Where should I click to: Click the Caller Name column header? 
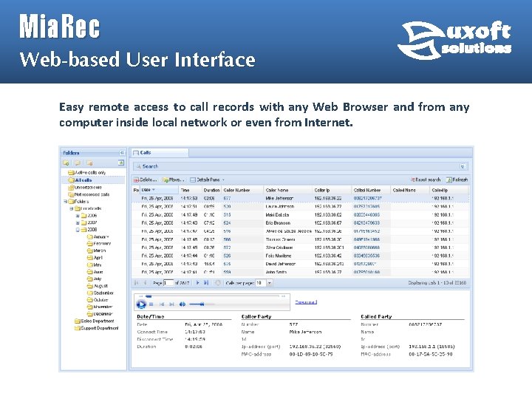click(287, 190)
